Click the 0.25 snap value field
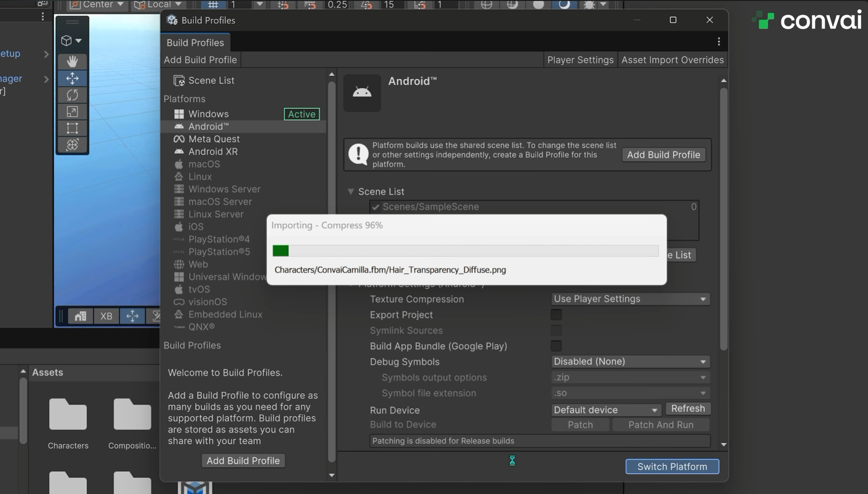 [337, 4]
